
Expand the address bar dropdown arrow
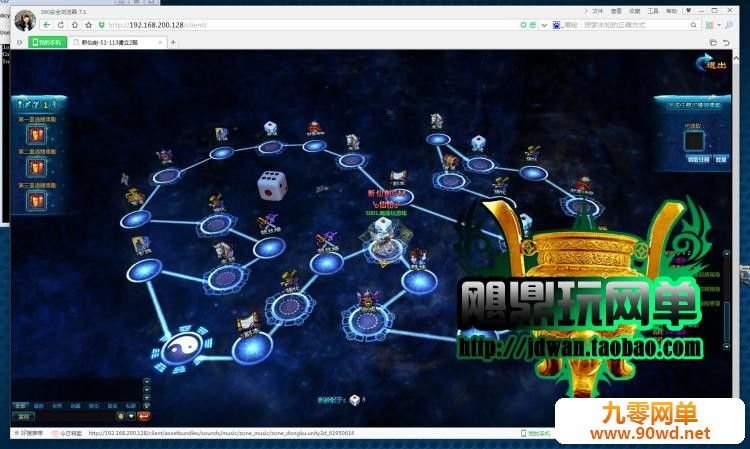point(544,25)
